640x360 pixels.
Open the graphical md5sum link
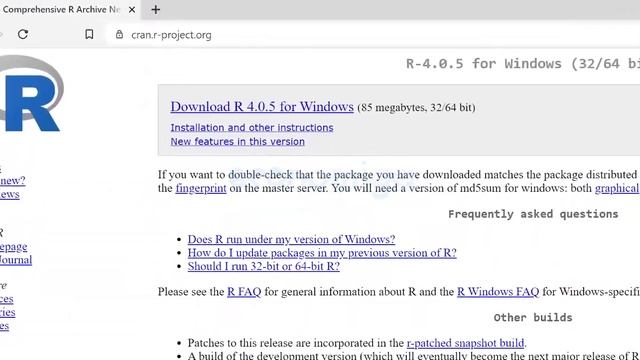(617, 188)
